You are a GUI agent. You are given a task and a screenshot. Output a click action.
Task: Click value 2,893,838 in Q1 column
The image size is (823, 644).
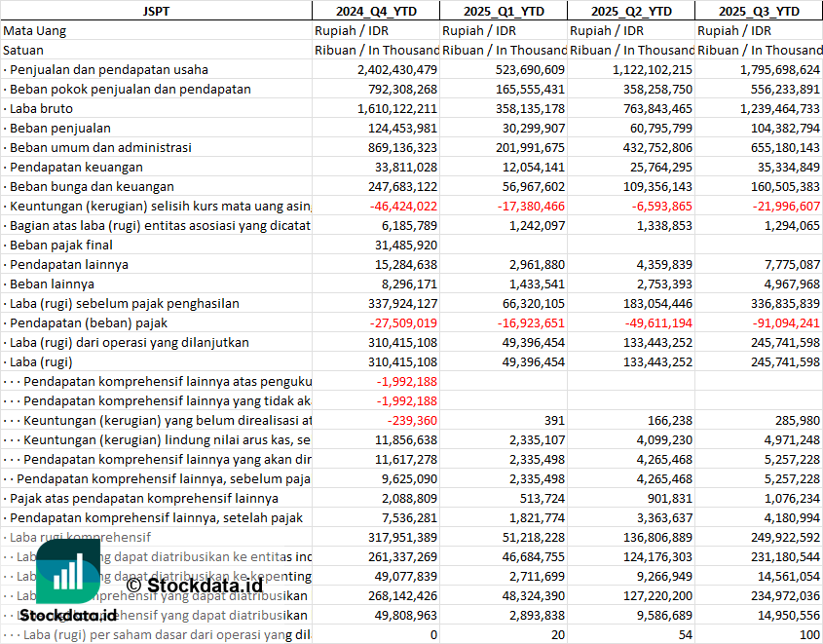[537, 615]
